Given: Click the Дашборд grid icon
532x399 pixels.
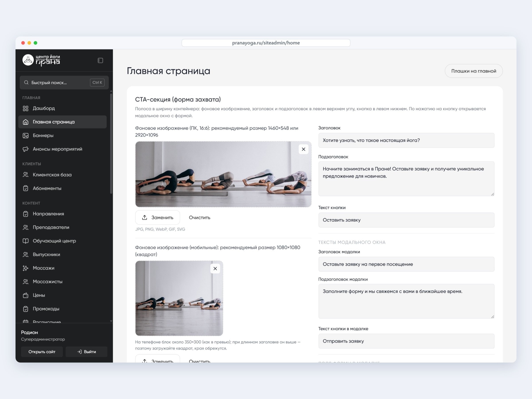Looking at the screenshot, I should point(25,108).
